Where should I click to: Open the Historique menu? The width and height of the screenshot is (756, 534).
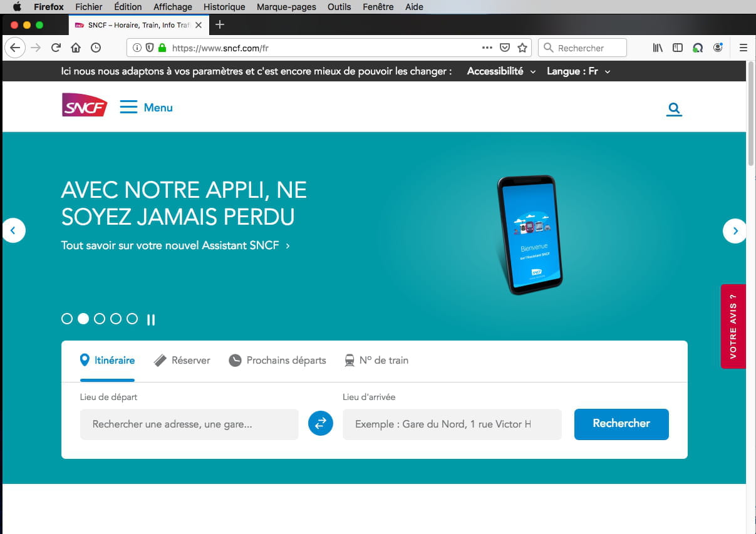224,7
